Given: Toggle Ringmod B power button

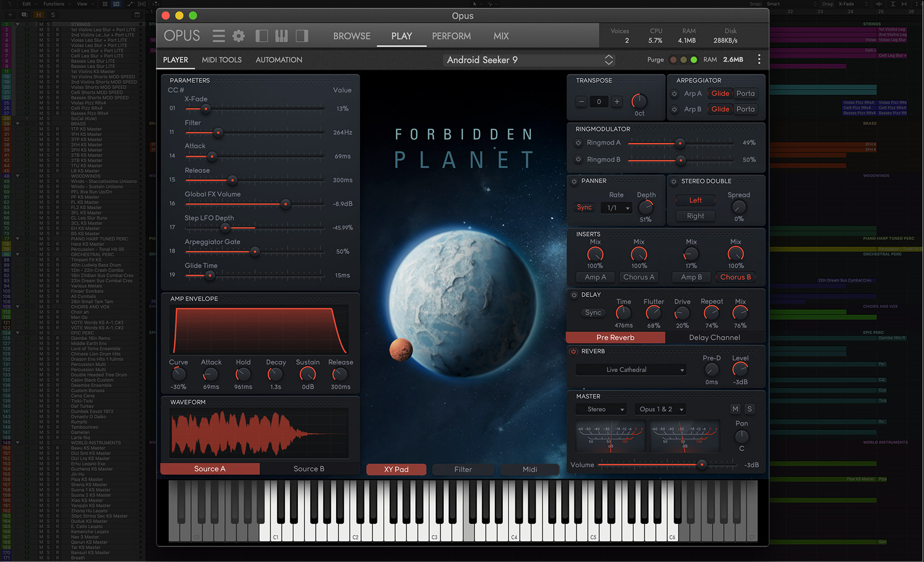Looking at the screenshot, I should tap(578, 159).
